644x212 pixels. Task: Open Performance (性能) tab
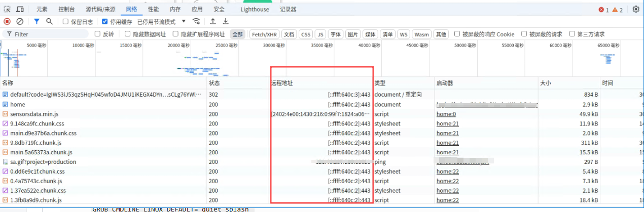pyautogui.click(x=153, y=9)
